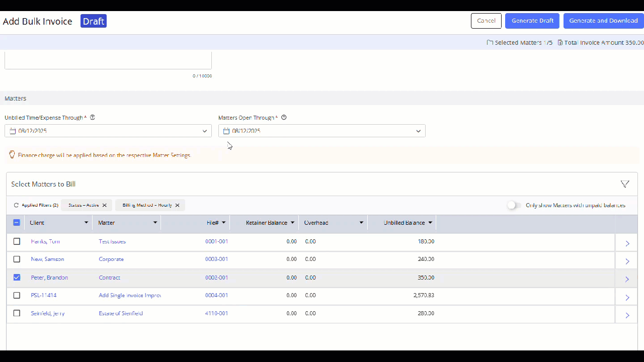The image size is (644, 362).
Task: Click Generate and Download button
Action: click(603, 21)
